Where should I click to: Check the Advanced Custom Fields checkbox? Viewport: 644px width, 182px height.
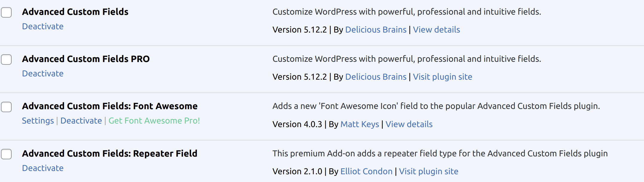pos(6,12)
